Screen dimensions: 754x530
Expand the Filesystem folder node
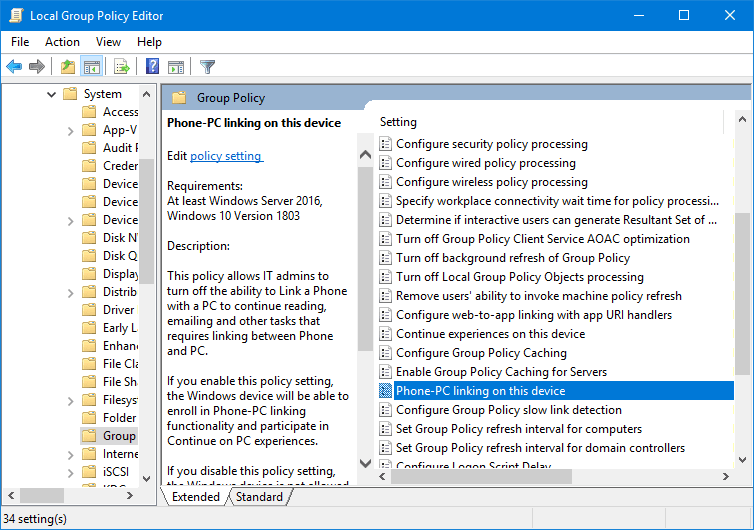click(x=70, y=401)
